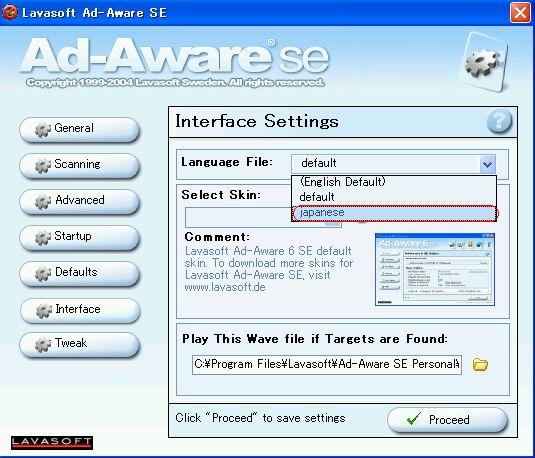
Task: Expand the Language File dropdown arrow
Action: (x=487, y=164)
